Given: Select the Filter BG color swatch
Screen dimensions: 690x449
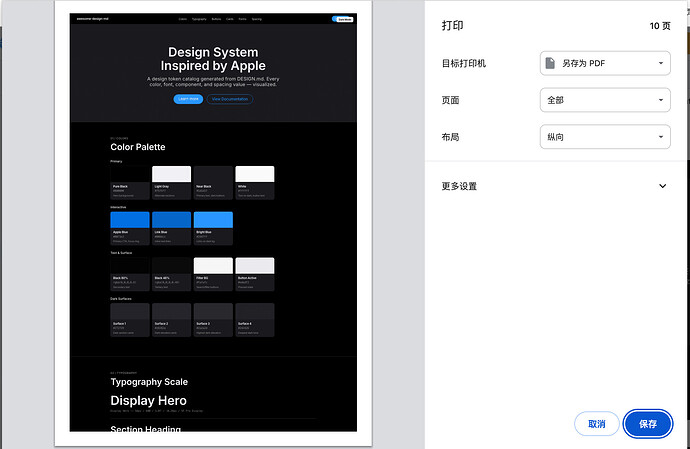Looking at the screenshot, I should [213, 274].
